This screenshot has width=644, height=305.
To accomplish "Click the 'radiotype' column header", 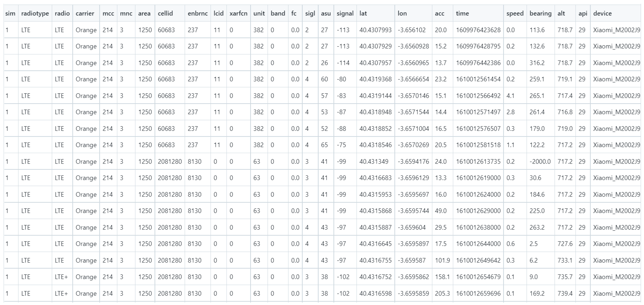I will [35, 13].
